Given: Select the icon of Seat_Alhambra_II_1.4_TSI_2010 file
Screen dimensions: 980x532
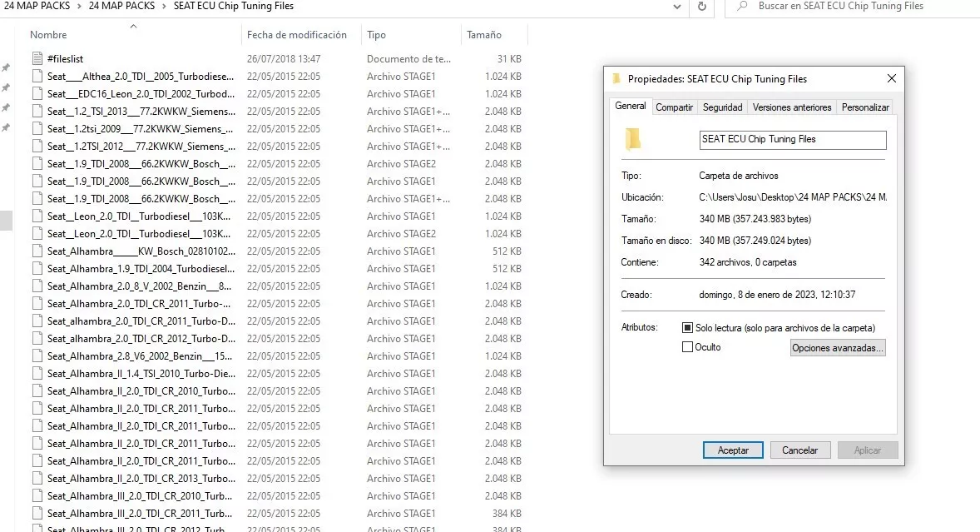Looking at the screenshot, I should click(37, 374).
